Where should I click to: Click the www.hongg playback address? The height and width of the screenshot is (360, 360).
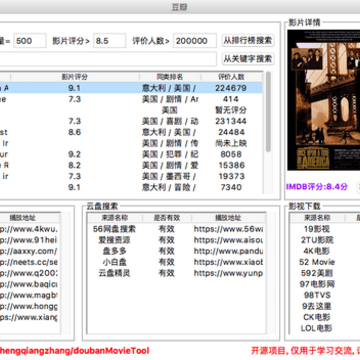point(29,306)
